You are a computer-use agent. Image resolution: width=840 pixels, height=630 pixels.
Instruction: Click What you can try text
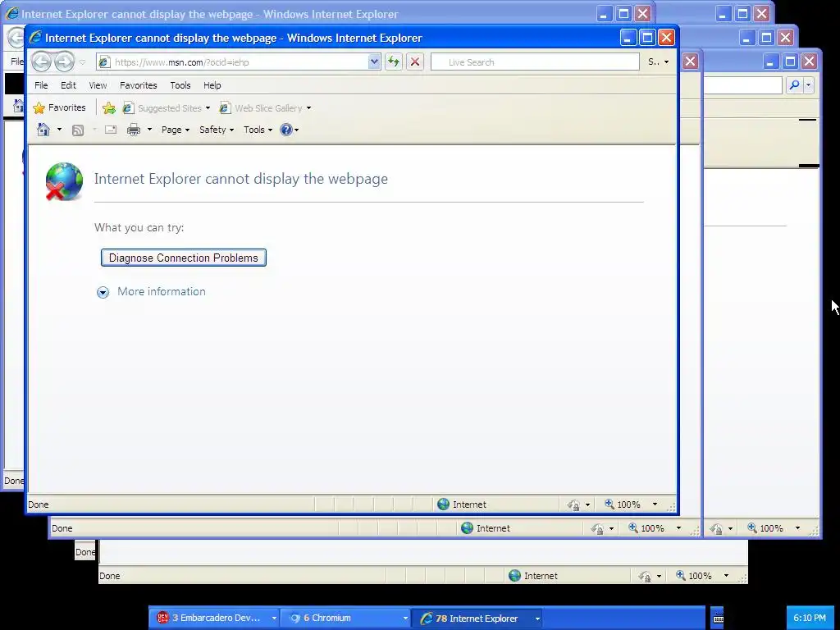pos(139,228)
